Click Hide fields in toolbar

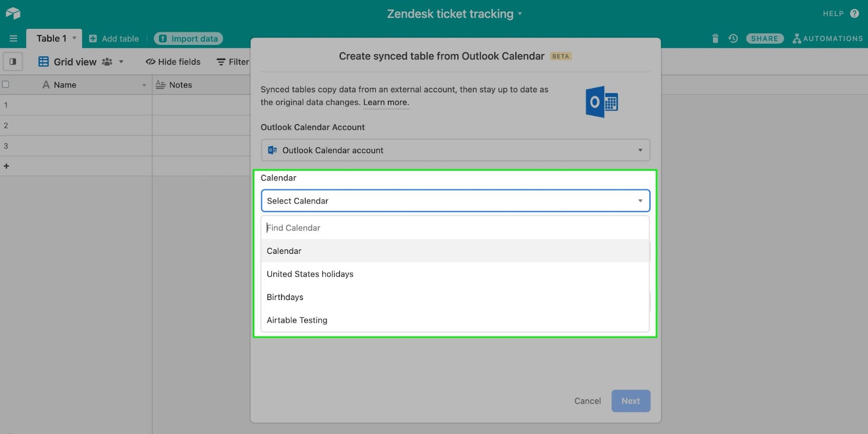[173, 62]
